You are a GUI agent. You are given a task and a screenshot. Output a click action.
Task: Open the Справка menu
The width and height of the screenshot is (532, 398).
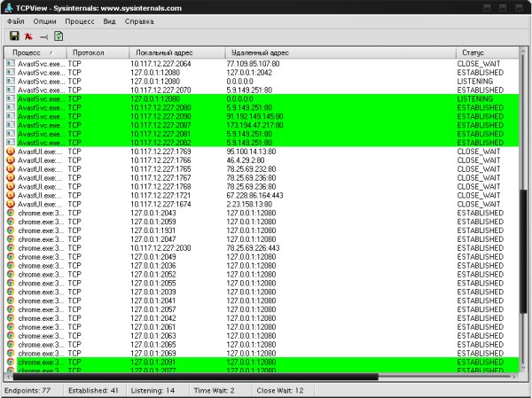tap(139, 21)
